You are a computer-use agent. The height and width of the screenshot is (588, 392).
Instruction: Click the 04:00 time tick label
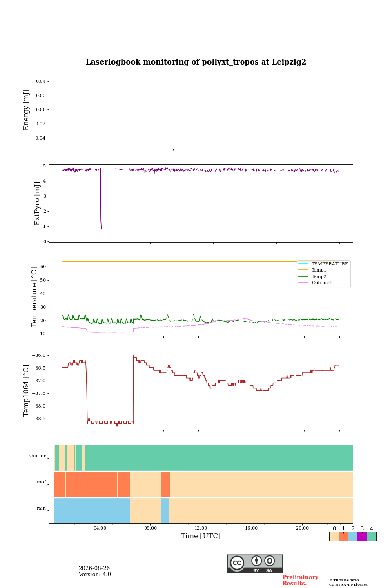tap(100, 528)
